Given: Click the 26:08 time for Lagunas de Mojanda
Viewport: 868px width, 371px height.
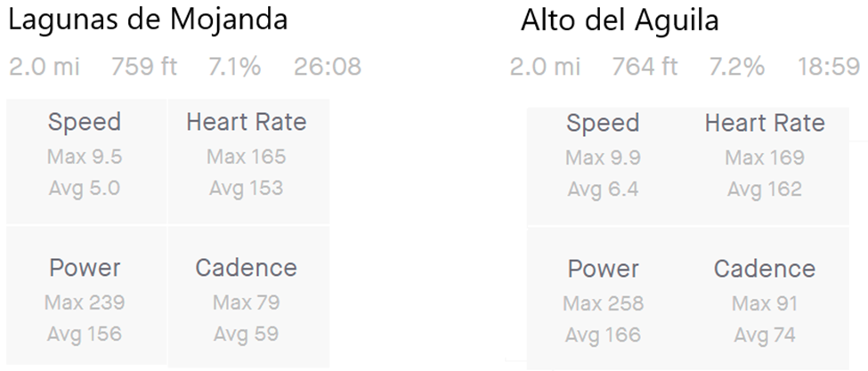Looking at the screenshot, I should tap(327, 67).
